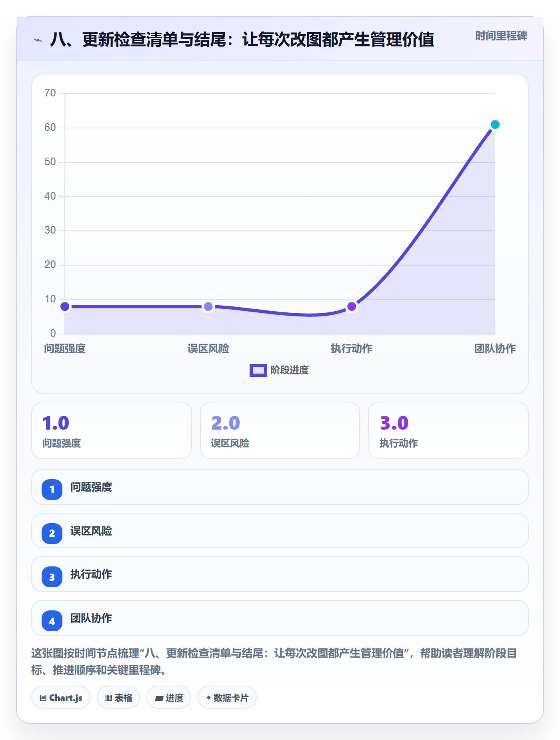The height and width of the screenshot is (740, 560).
Task: Click the number 1 badge icon
Action: (x=52, y=489)
